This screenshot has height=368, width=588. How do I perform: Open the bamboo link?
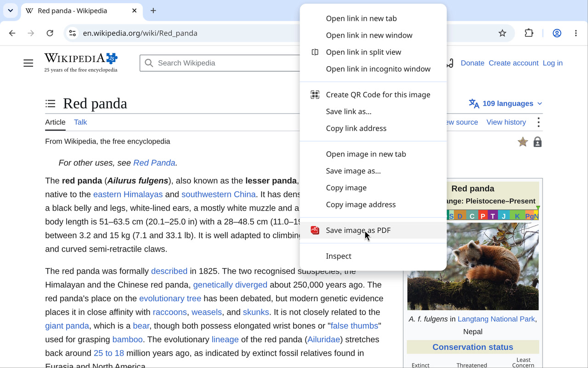(128, 339)
